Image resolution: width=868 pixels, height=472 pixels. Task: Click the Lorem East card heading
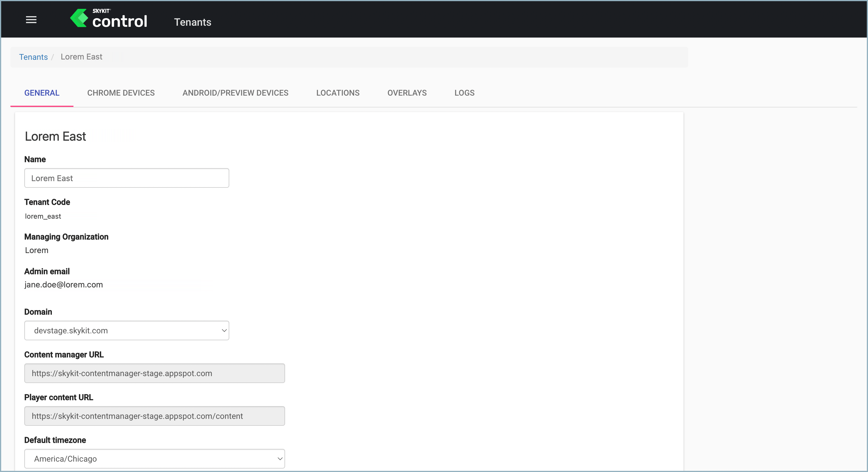coord(55,137)
